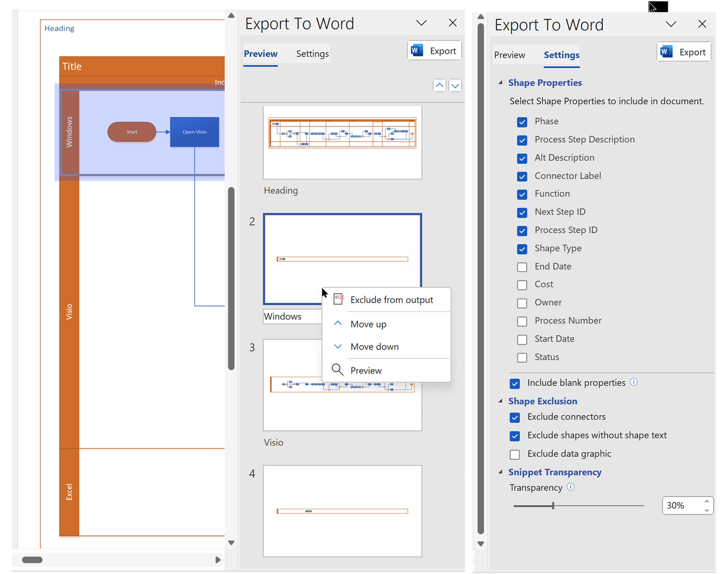Click the Start shape in the diagram
Image resolution: width=728 pixels, height=574 pixels.
click(131, 132)
